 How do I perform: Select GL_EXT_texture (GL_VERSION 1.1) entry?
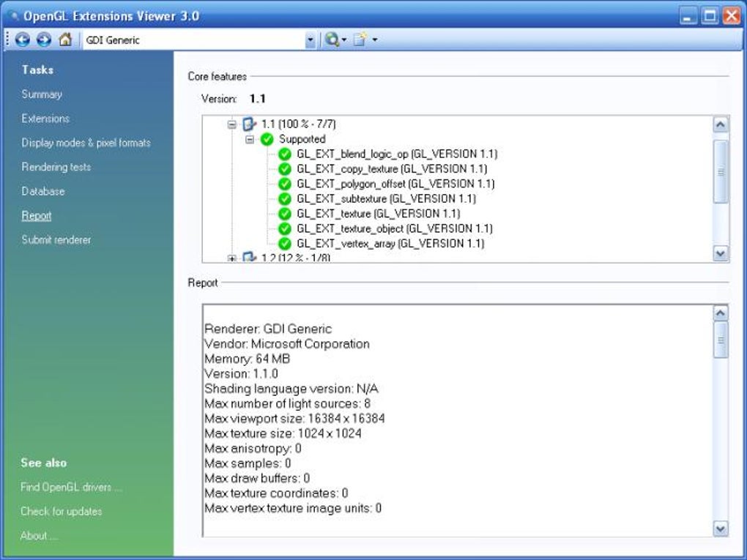click(x=379, y=214)
